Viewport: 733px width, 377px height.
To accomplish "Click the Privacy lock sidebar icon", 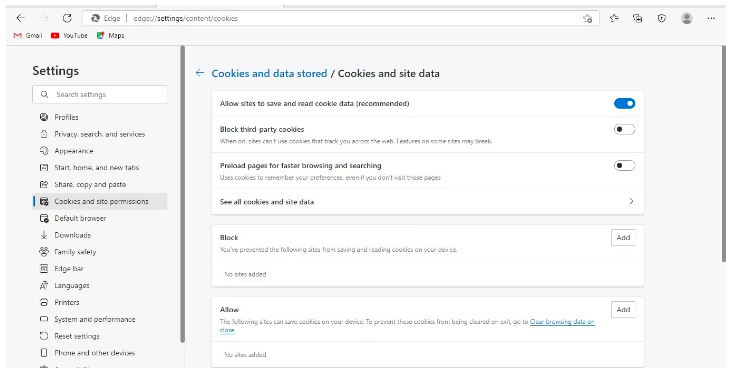I will 44,134.
